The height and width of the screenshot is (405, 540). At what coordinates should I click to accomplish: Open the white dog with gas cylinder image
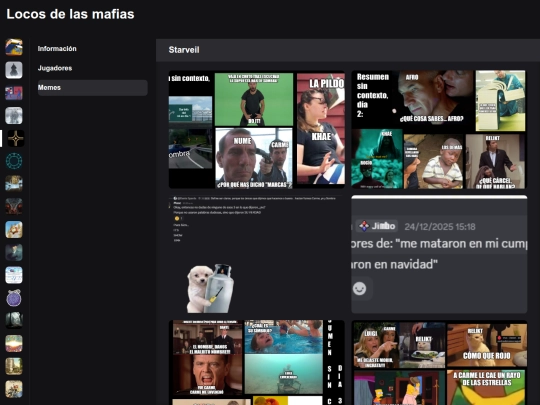pos(257,255)
